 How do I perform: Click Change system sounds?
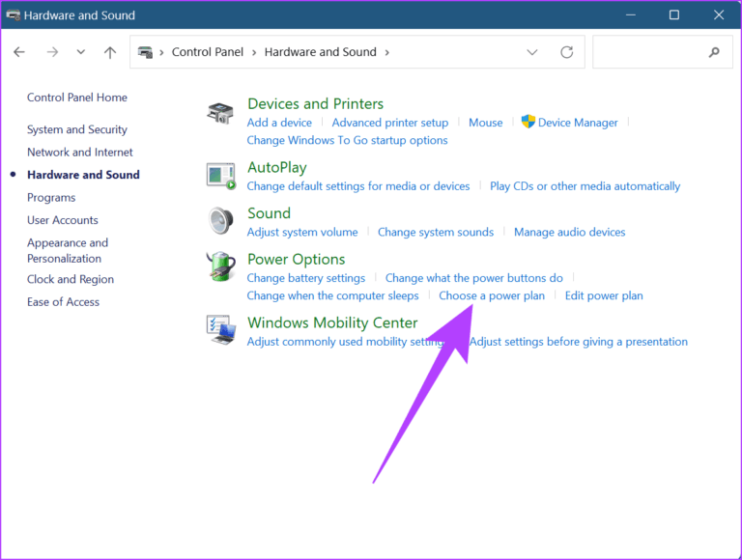pyautogui.click(x=436, y=233)
